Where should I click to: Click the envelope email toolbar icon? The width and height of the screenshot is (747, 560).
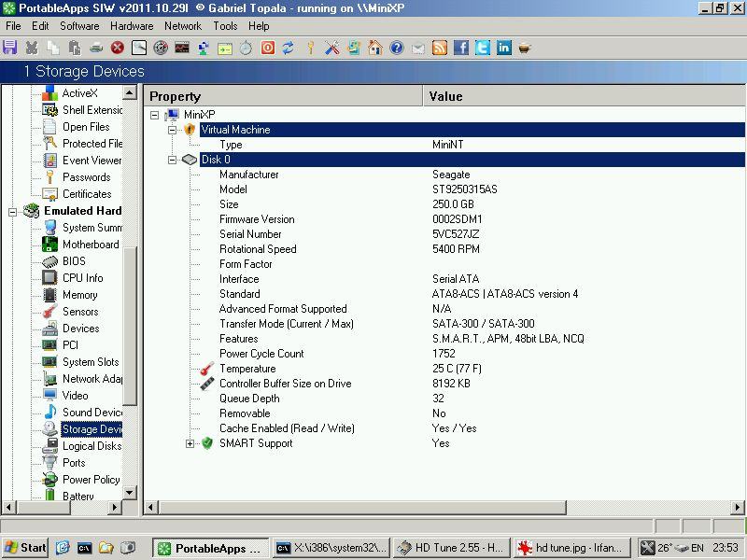click(417, 48)
